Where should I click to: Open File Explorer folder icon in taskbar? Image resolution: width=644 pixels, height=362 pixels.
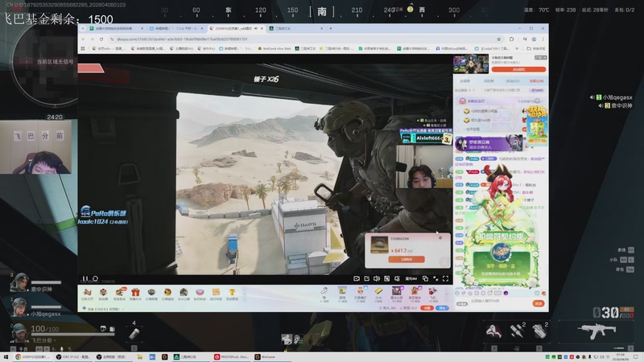139,357
